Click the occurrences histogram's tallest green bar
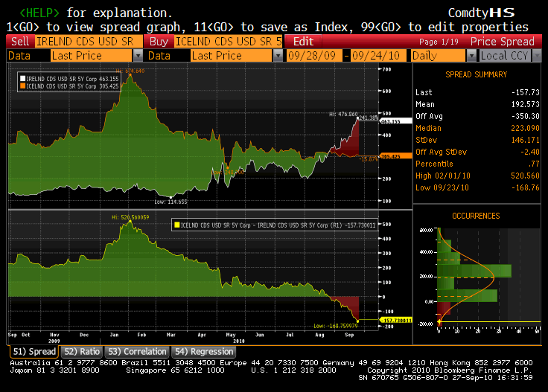Image resolution: width=548 pixels, height=392 pixels. tap(474, 271)
